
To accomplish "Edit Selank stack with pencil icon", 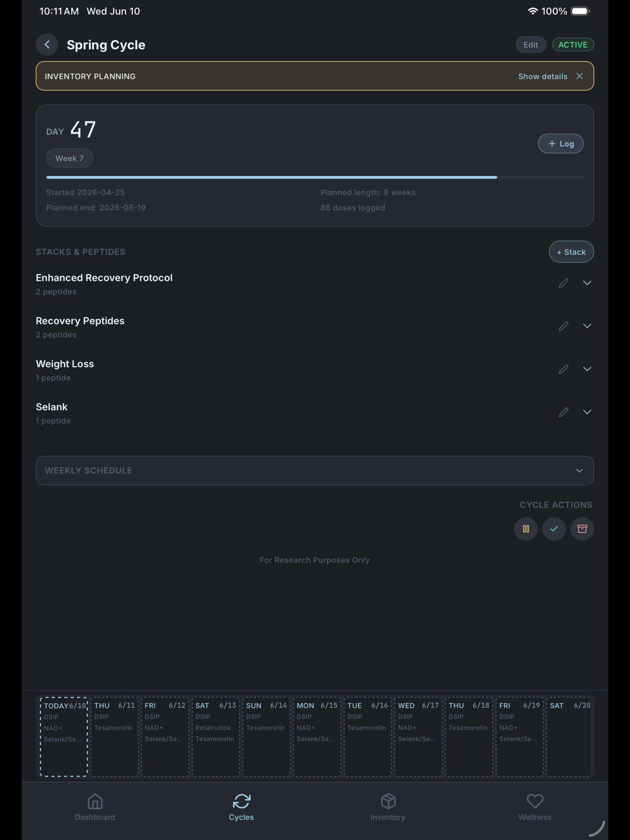I will (x=563, y=412).
